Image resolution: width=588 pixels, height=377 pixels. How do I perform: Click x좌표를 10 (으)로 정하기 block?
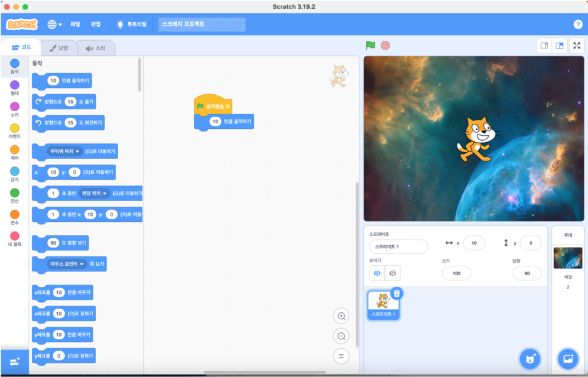click(x=64, y=314)
